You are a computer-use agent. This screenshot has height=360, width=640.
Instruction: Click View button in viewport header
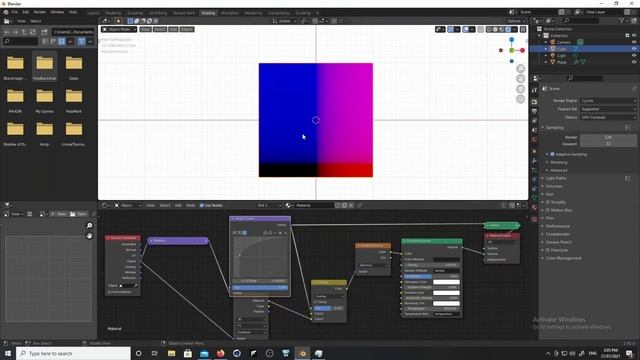click(145, 29)
